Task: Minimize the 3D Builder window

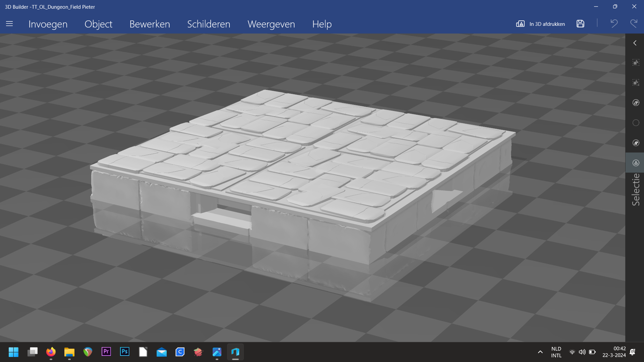Action: pos(596,7)
